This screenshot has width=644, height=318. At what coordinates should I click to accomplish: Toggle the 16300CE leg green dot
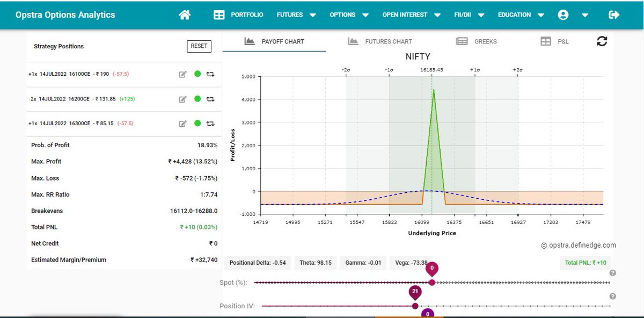coord(197,124)
